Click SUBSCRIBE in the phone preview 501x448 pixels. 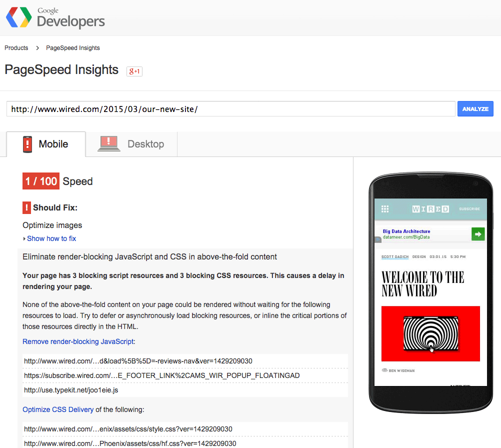click(469, 209)
